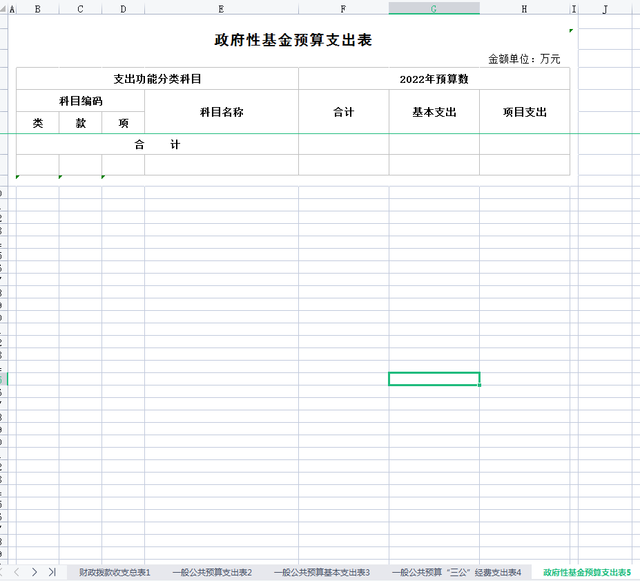Screen dimensions: 640x581
Task: Click the 科目名称 header cell
Action: [x=221, y=112]
